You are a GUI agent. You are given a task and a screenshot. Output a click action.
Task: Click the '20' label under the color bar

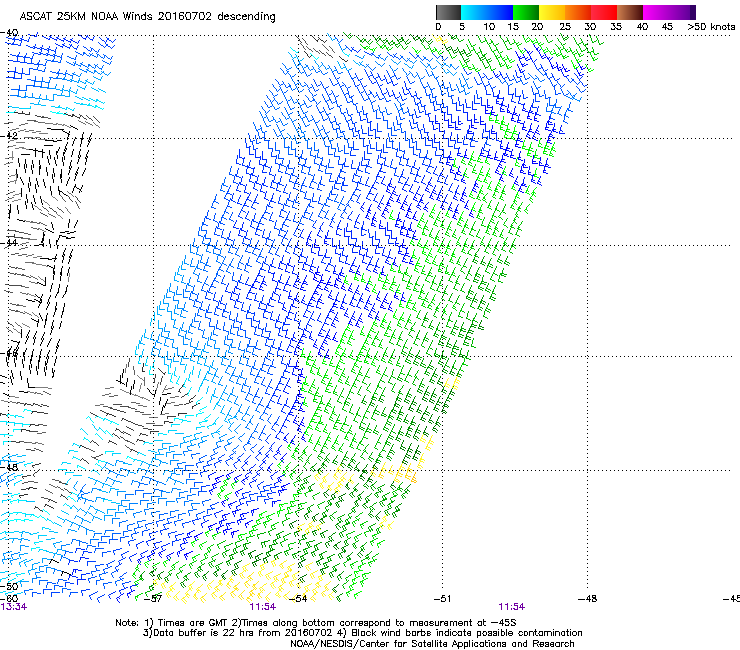(537, 26)
